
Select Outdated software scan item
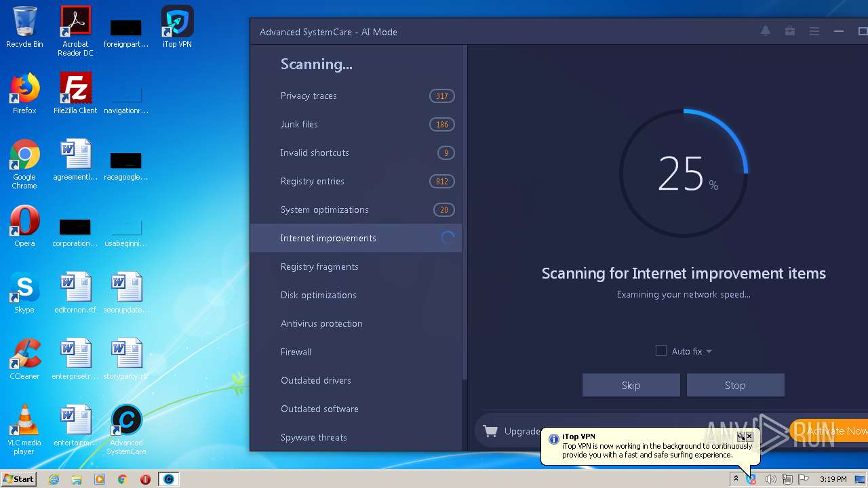356,409
